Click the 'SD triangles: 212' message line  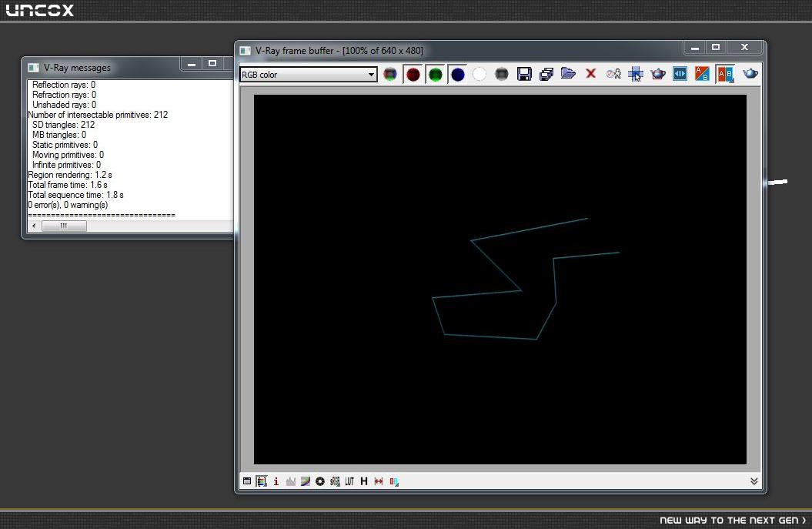click(63, 124)
